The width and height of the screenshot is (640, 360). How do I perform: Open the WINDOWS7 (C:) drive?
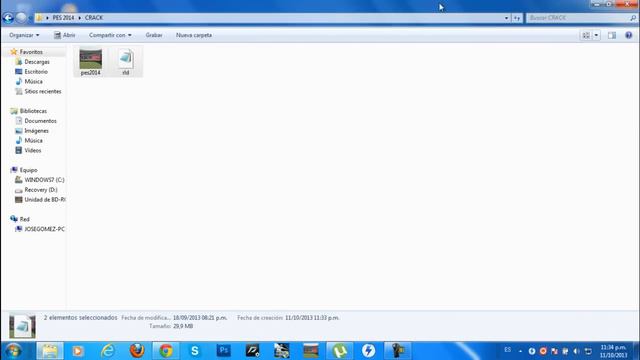[44, 180]
